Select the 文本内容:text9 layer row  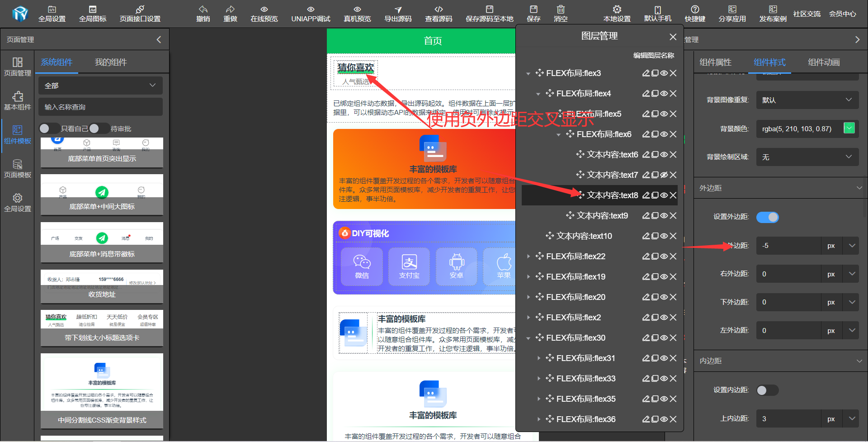(x=599, y=215)
